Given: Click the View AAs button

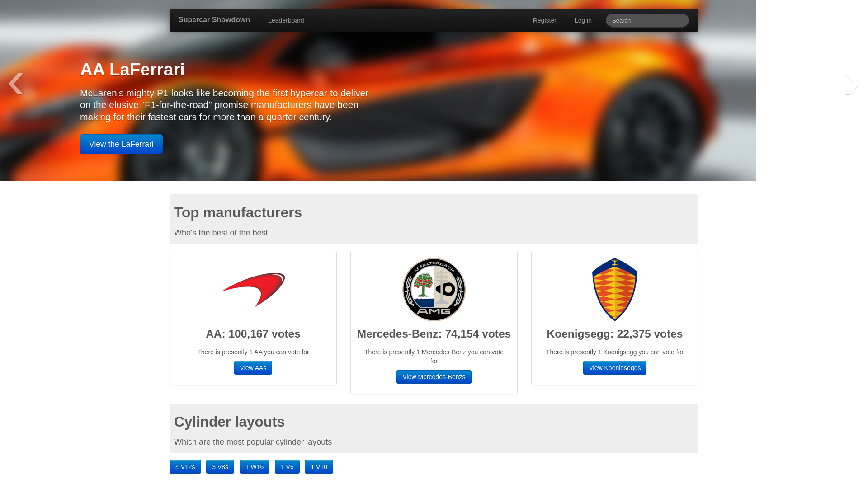Looking at the screenshot, I should (x=253, y=368).
